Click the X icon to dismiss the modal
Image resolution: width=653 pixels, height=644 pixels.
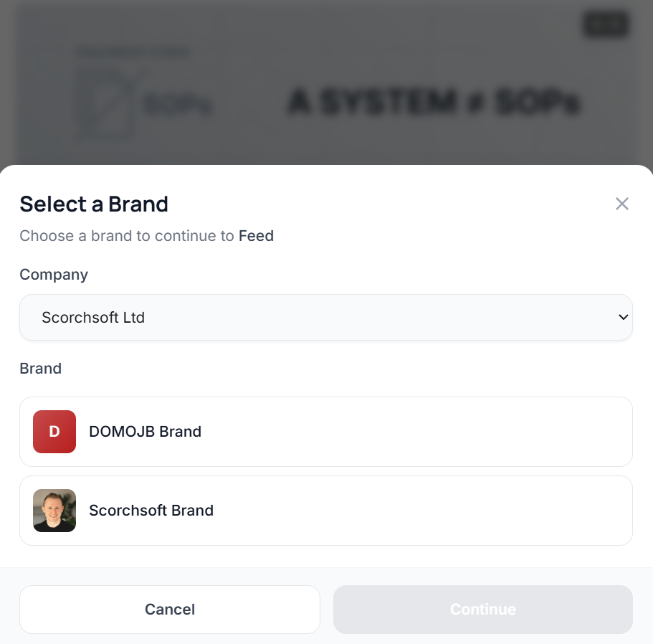click(622, 204)
